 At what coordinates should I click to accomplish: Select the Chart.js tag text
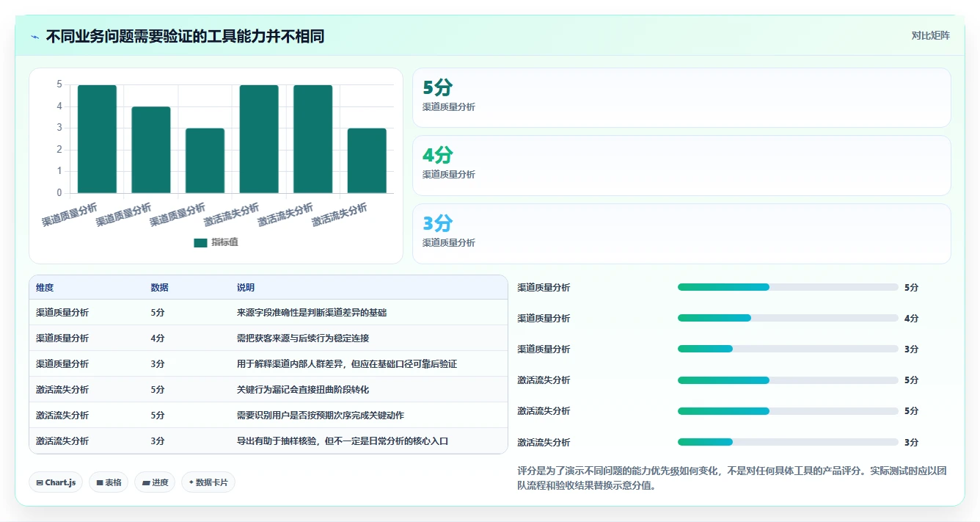click(61, 482)
